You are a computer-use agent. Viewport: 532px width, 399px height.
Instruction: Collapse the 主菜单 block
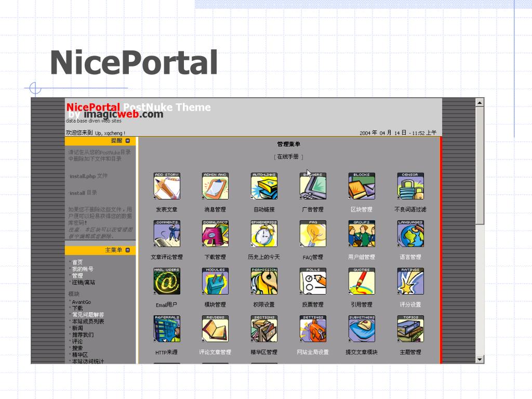(x=128, y=250)
